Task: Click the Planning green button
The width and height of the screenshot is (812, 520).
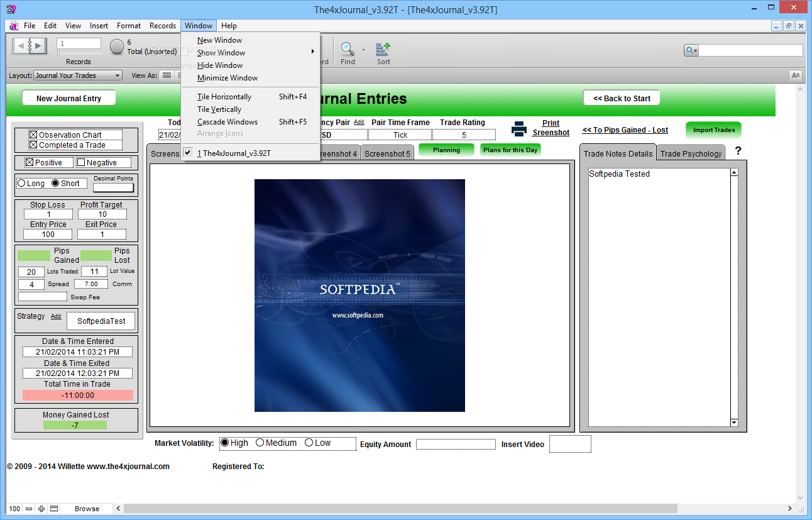Action: (446, 150)
